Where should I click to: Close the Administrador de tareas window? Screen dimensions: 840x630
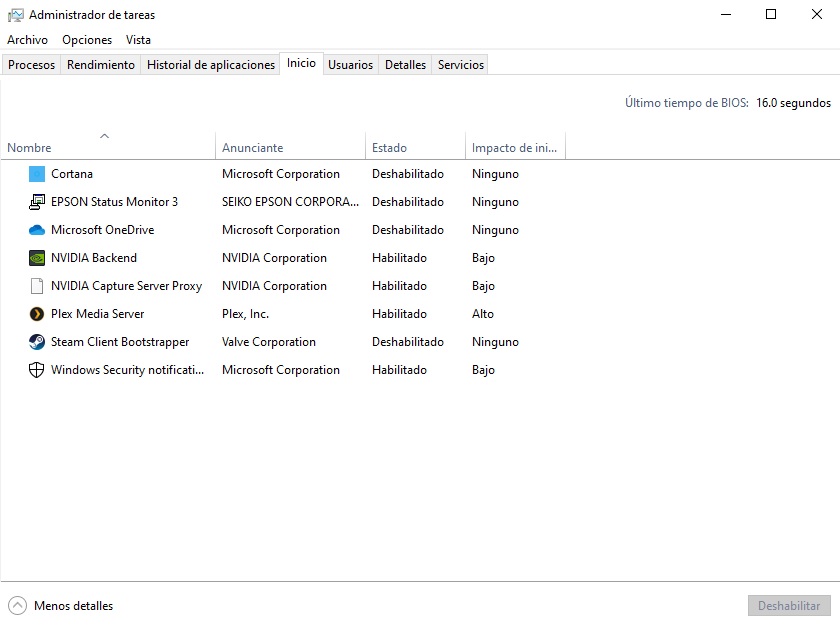click(x=816, y=14)
